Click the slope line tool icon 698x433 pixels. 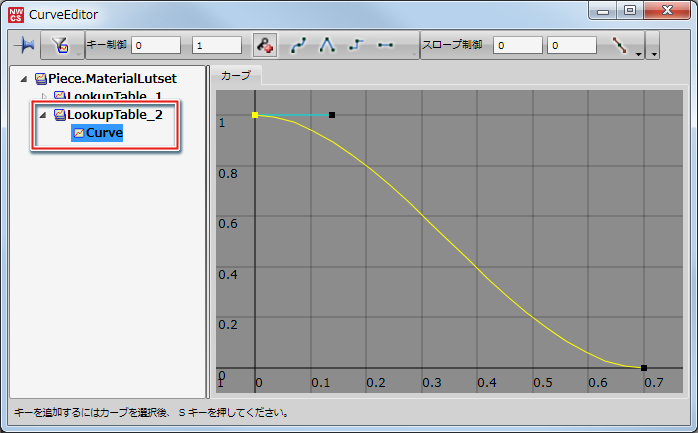[x=620, y=45]
